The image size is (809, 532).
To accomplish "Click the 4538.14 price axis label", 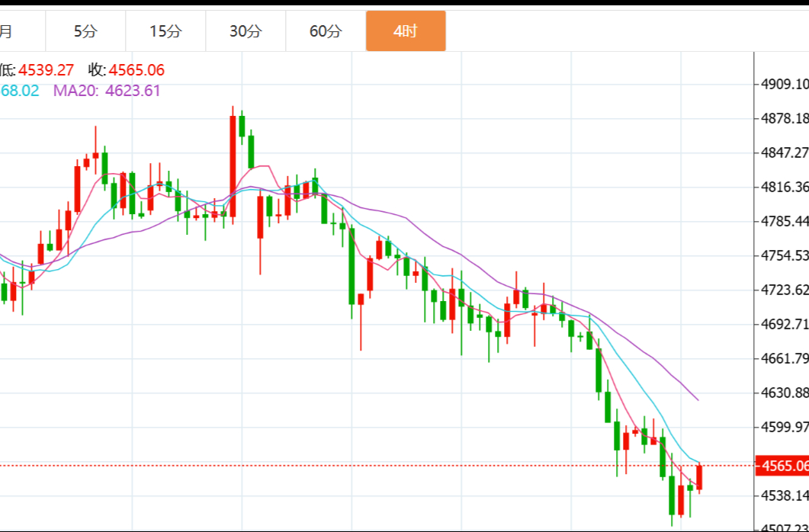I will (785, 495).
